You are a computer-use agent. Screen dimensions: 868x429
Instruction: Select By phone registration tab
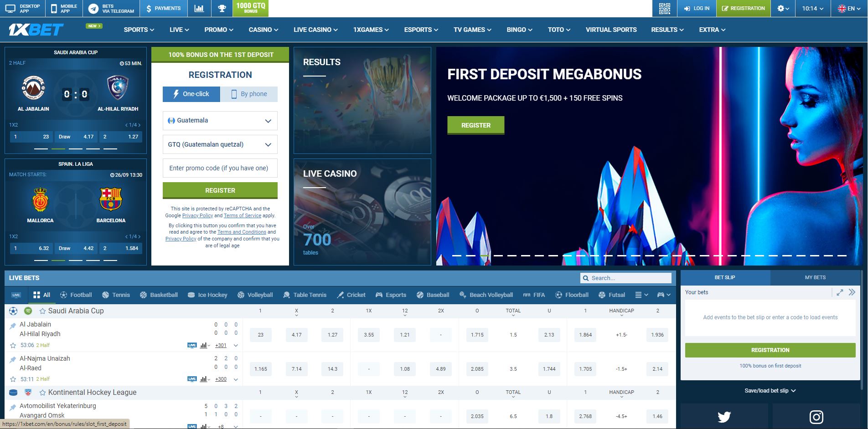pyautogui.click(x=249, y=94)
